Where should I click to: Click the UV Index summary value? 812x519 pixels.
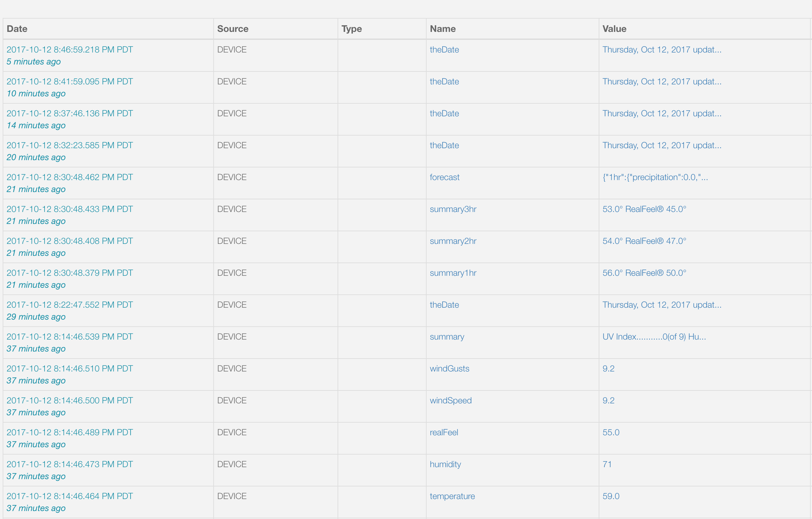point(654,337)
